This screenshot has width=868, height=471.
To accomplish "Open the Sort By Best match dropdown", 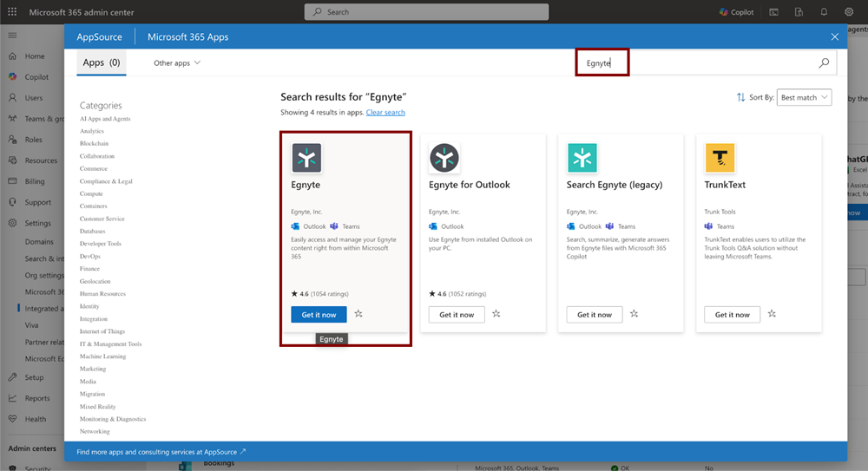I will [805, 98].
